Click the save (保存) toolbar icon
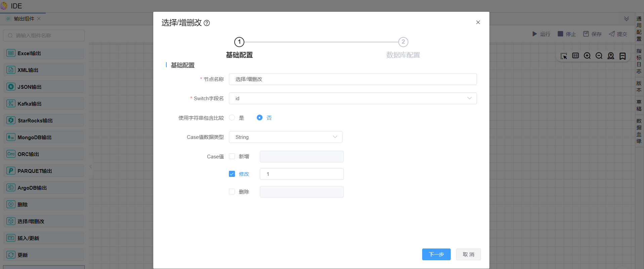 tap(586, 34)
